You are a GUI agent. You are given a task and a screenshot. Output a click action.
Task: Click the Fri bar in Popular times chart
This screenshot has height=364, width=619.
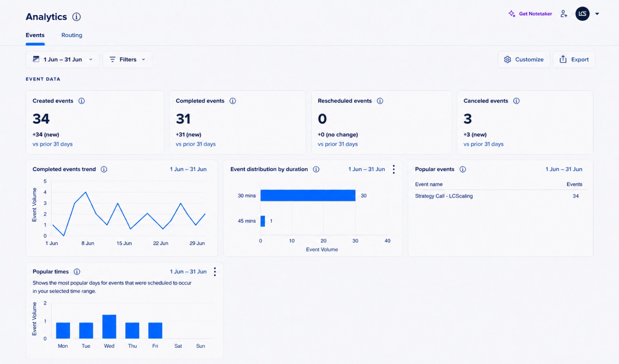(155, 331)
